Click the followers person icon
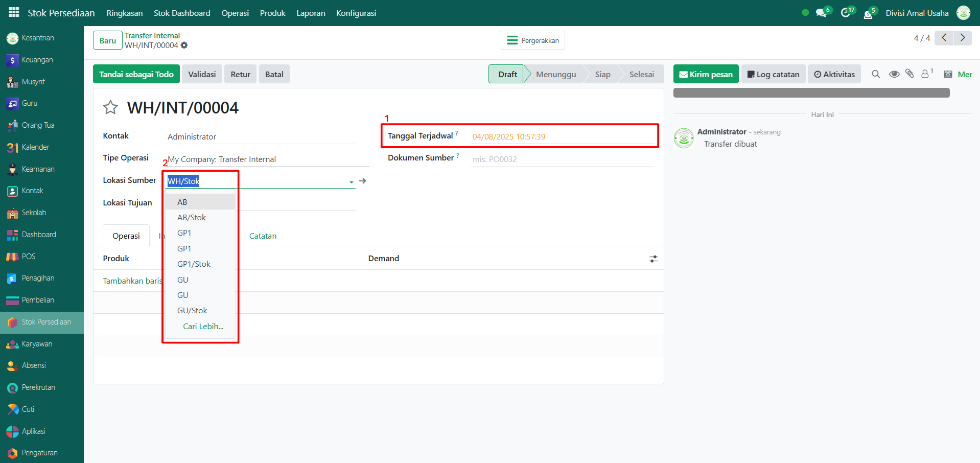 tap(925, 74)
